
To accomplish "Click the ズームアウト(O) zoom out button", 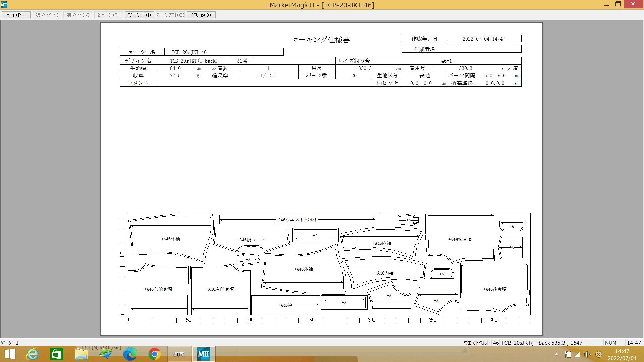I will [170, 15].
